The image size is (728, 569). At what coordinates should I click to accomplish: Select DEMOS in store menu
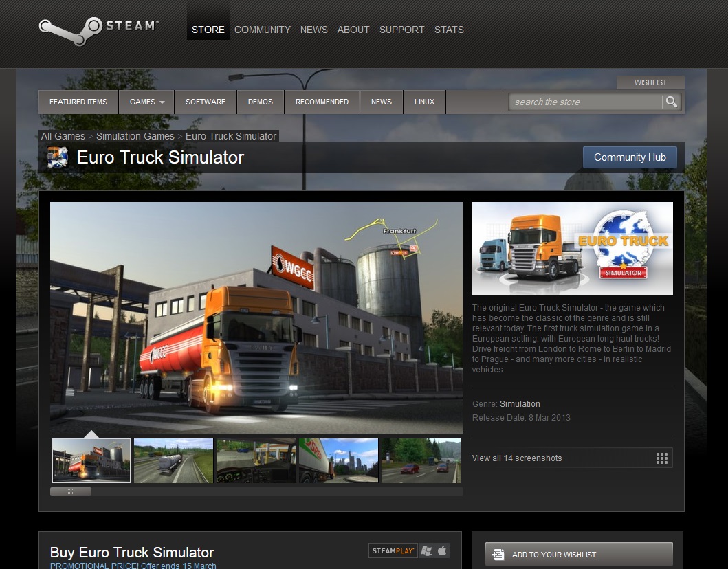[261, 102]
